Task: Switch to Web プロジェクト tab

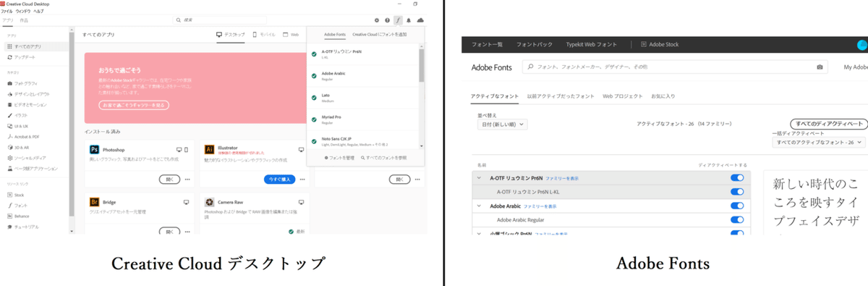Action: pos(622,96)
